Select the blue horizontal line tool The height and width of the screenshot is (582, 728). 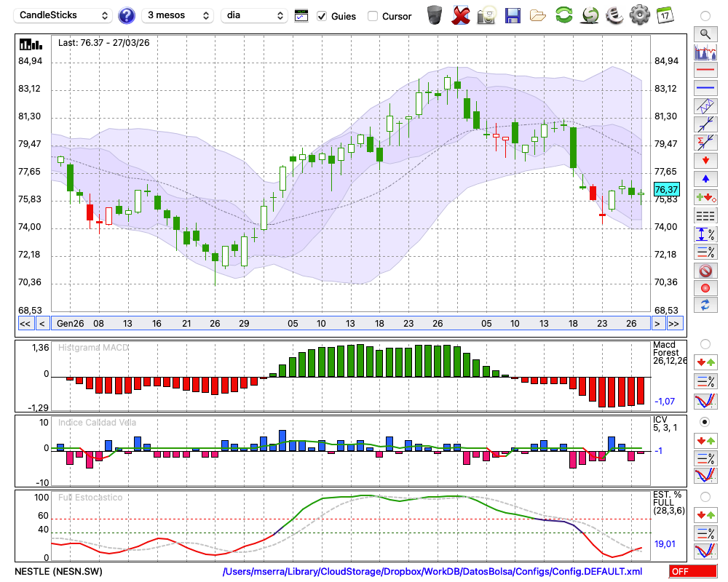point(705,88)
